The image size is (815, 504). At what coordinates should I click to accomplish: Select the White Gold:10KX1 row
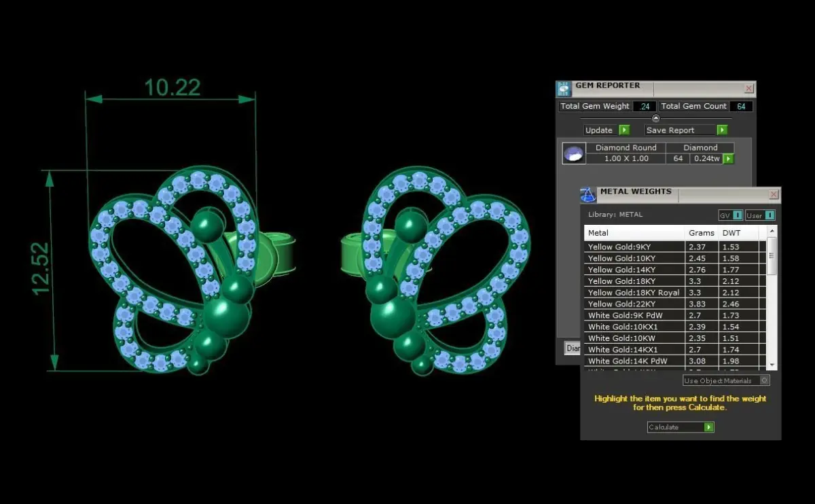(675, 327)
